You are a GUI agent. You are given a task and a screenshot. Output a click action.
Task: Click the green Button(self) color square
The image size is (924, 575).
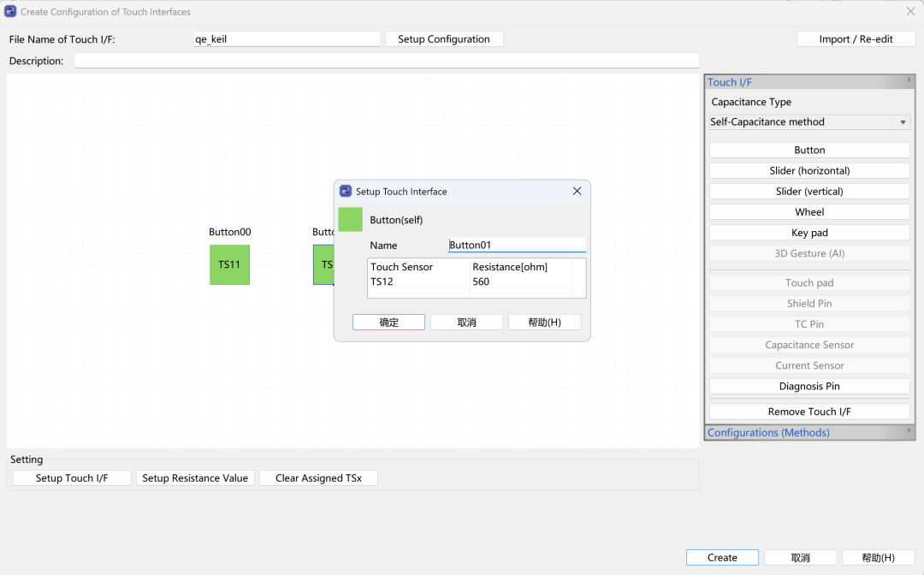[x=350, y=219]
